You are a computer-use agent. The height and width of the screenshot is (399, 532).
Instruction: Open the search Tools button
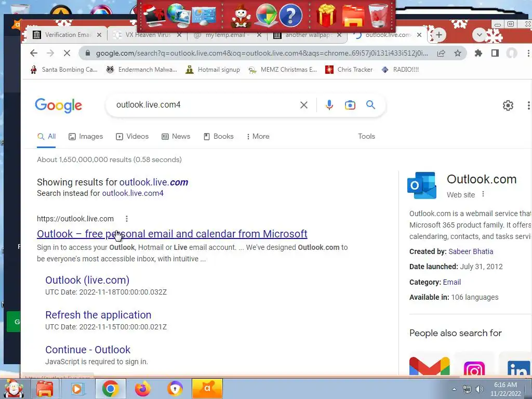pos(366,137)
